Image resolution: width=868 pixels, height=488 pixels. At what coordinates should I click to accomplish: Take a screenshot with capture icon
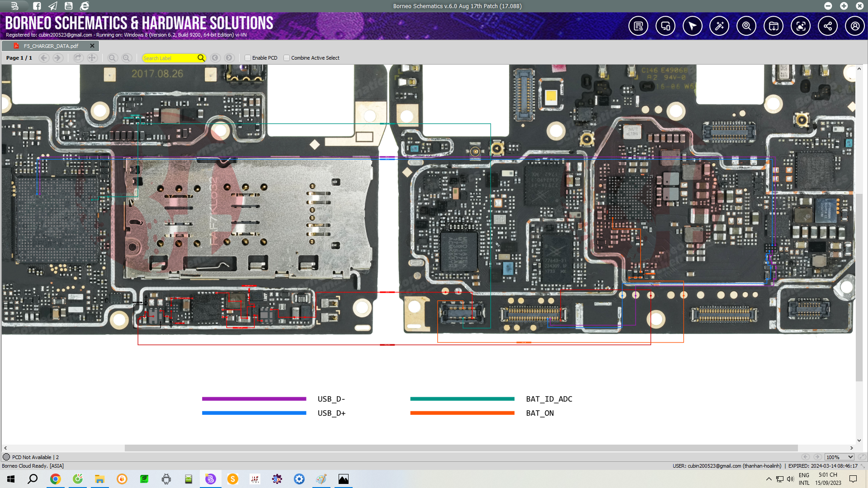(801, 26)
